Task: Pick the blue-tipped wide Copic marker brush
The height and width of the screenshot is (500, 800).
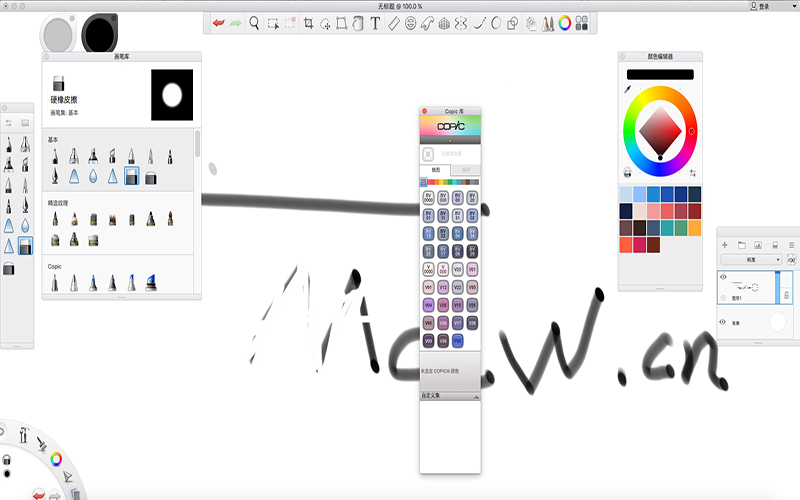Action: coord(151,282)
